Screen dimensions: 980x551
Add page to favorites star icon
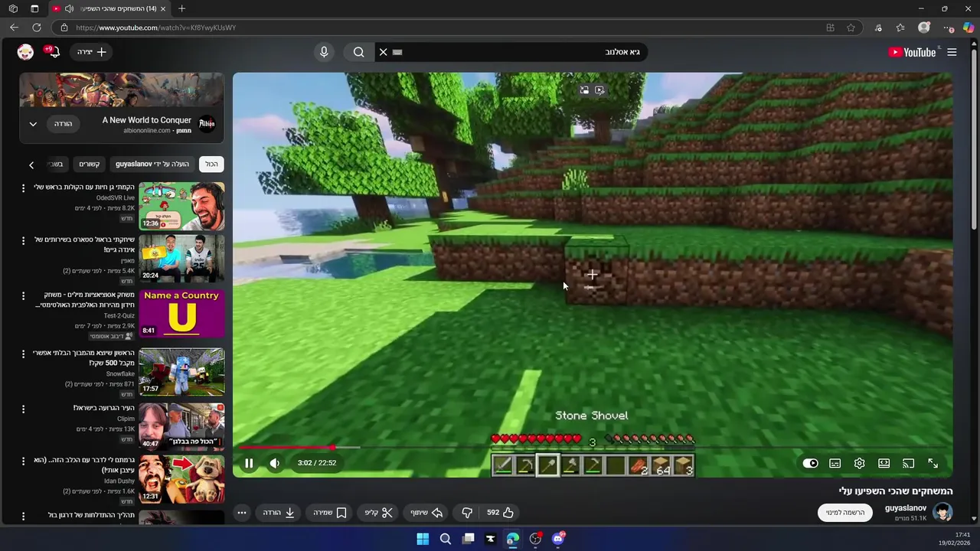pos(851,28)
